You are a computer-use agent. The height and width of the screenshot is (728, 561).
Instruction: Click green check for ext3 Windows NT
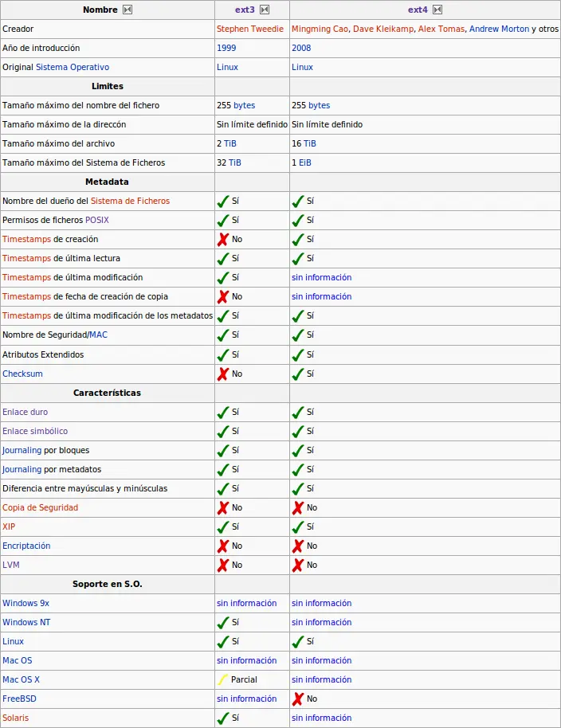pos(223,622)
